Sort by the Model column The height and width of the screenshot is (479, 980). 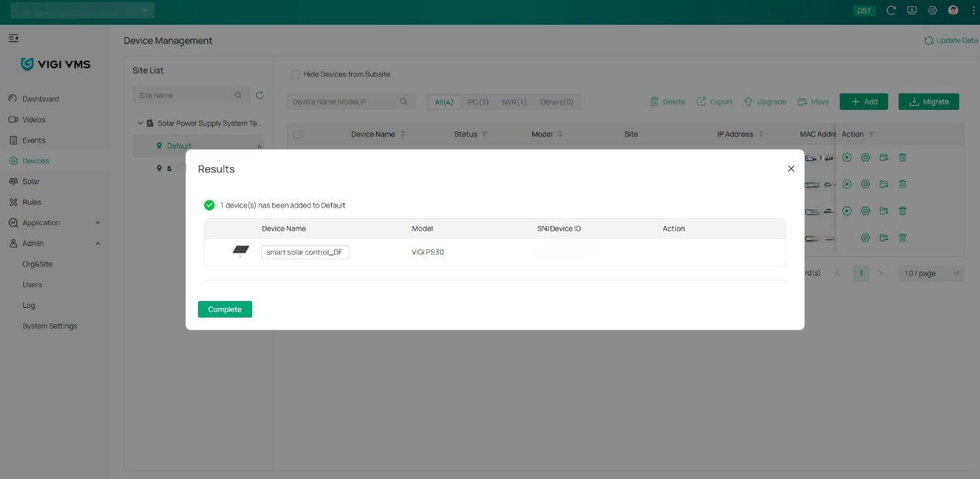(560, 134)
